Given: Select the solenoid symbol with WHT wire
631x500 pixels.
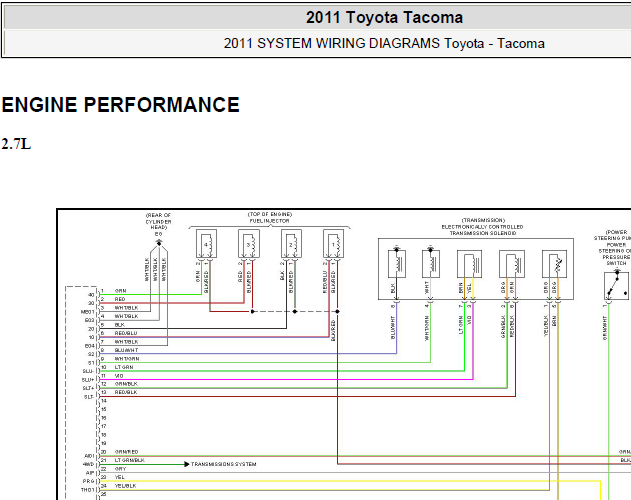Looking at the screenshot, I should click(431, 264).
